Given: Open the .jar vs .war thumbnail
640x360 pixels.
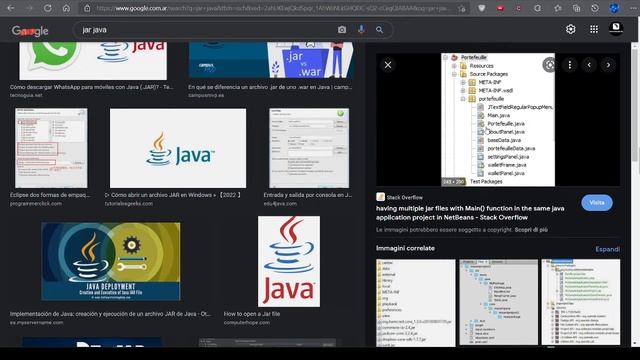Looking at the screenshot, I should (x=271, y=60).
